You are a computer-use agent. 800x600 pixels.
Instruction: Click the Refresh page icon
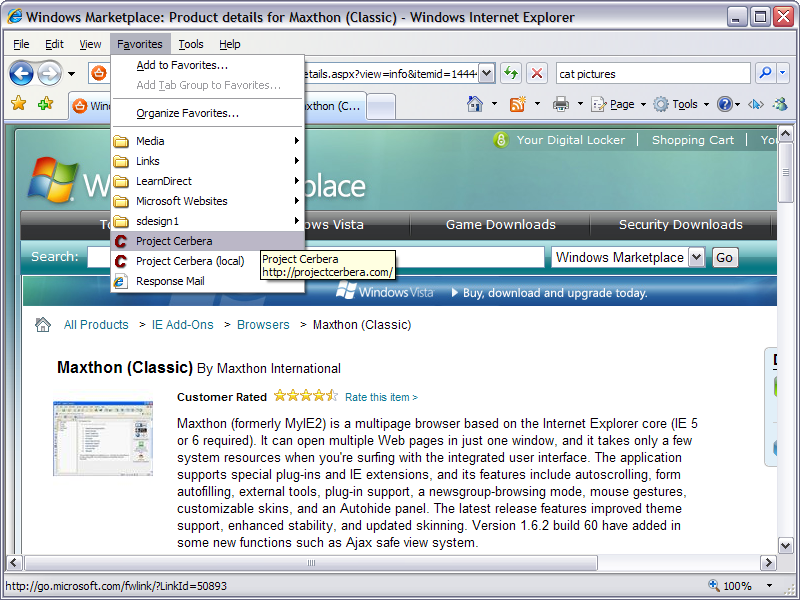coord(511,73)
